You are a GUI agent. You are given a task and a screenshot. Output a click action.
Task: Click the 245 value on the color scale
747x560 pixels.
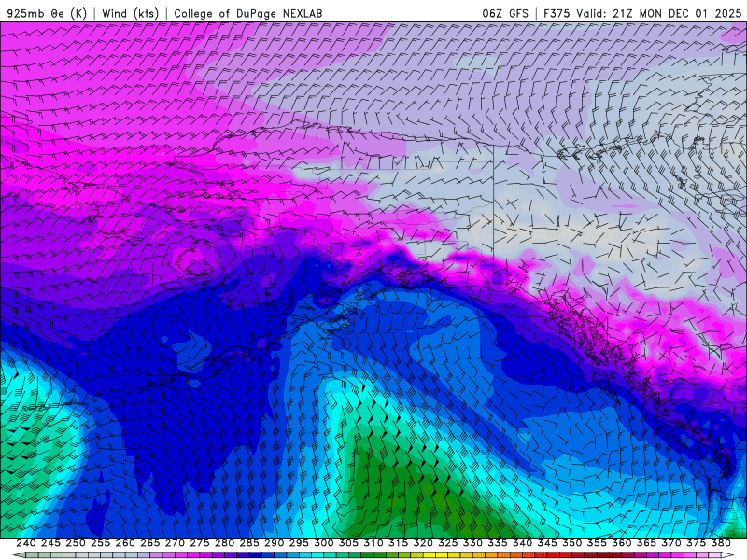(x=50, y=543)
